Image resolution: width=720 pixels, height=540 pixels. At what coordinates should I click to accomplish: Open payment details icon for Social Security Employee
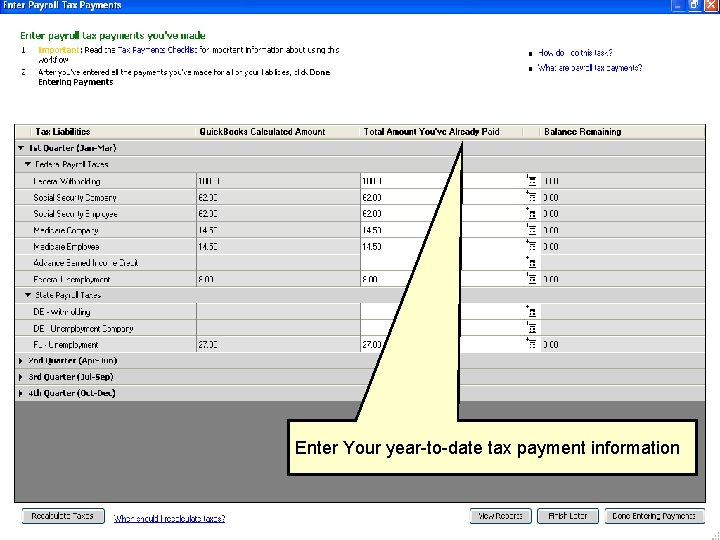tap(531, 214)
